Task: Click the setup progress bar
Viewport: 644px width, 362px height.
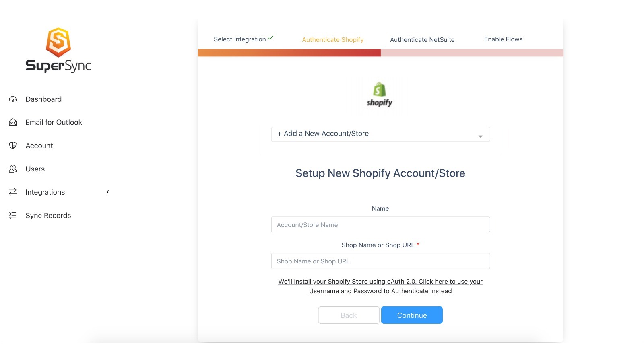Action: tap(380, 53)
